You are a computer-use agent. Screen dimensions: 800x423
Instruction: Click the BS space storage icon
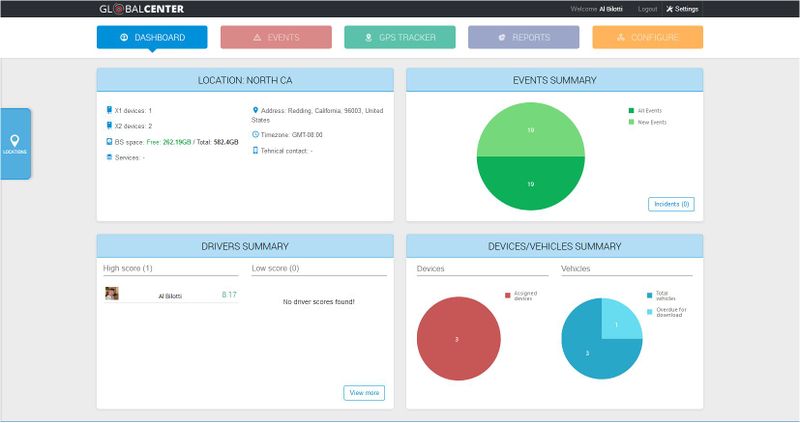point(109,142)
